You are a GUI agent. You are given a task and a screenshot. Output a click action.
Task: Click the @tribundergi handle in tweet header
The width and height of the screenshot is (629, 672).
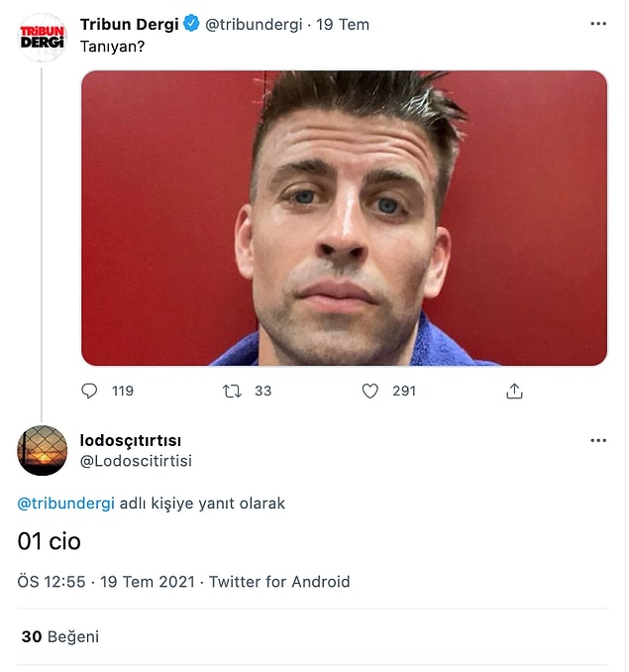point(254,25)
